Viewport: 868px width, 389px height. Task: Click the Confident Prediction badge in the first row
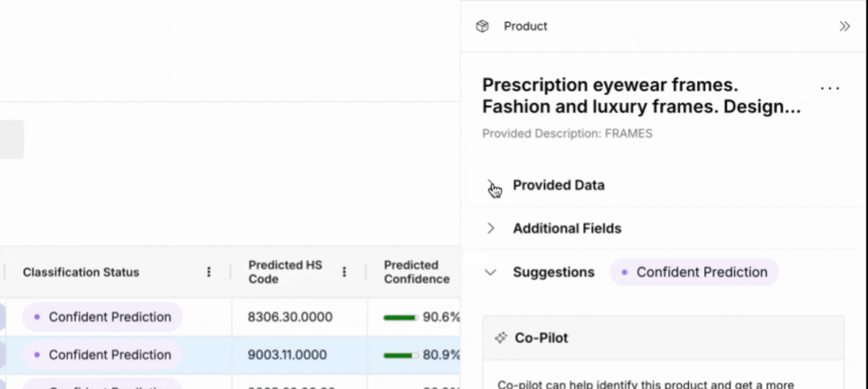click(102, 317)
